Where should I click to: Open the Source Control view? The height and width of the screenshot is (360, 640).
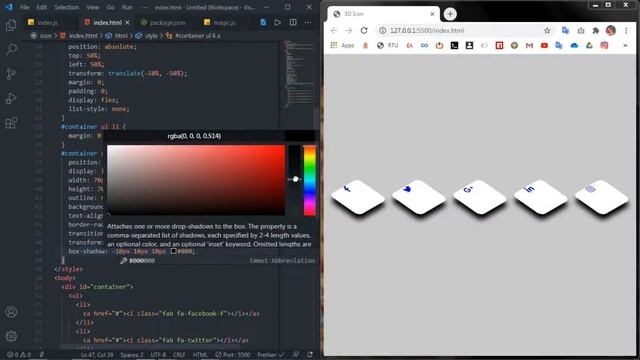pyautogui.click(x=11, y=74)
